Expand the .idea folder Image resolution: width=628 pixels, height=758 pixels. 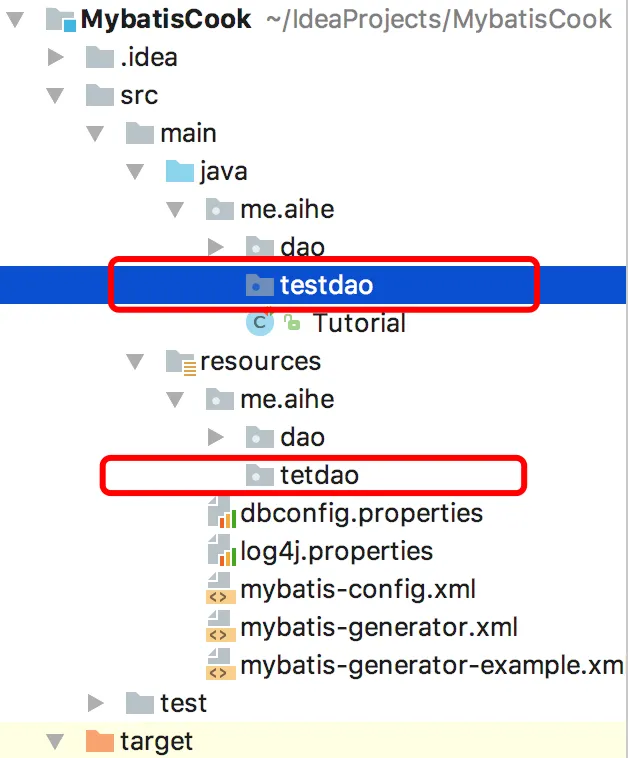(x=55, y=57)
